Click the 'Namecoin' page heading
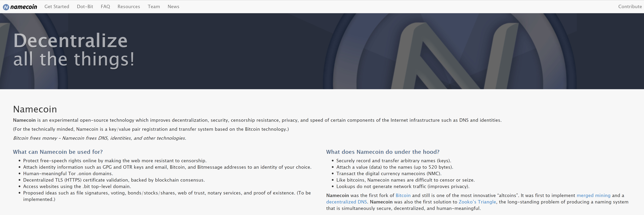Image resolution: width=644 pixels, height=215 pixels. [35, 109]
